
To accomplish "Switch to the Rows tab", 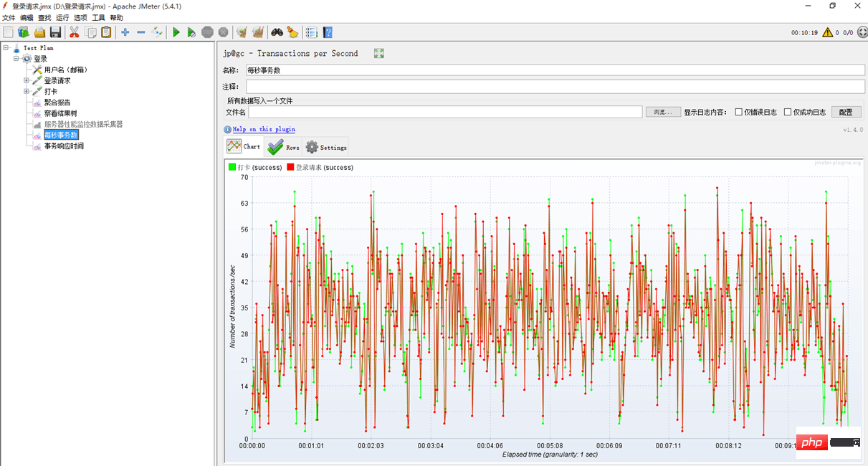I will coord(283,147).
